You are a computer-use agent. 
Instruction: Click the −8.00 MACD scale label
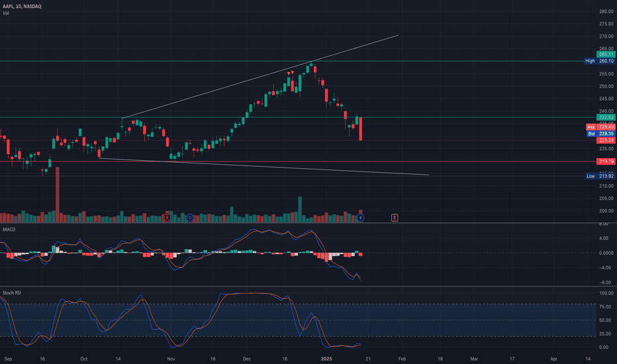[606, 283]
